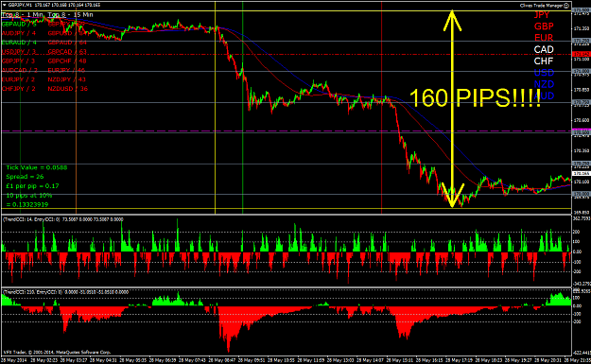591x364 pixels.
Task: Click the '28 May 14:07' time axis label
Action: [371, 360]
